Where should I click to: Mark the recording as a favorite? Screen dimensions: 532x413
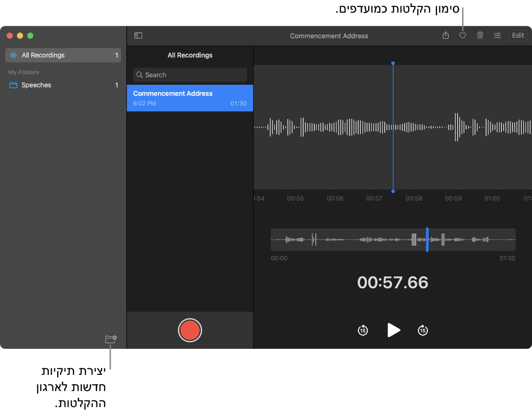click(x=462, y=35)
